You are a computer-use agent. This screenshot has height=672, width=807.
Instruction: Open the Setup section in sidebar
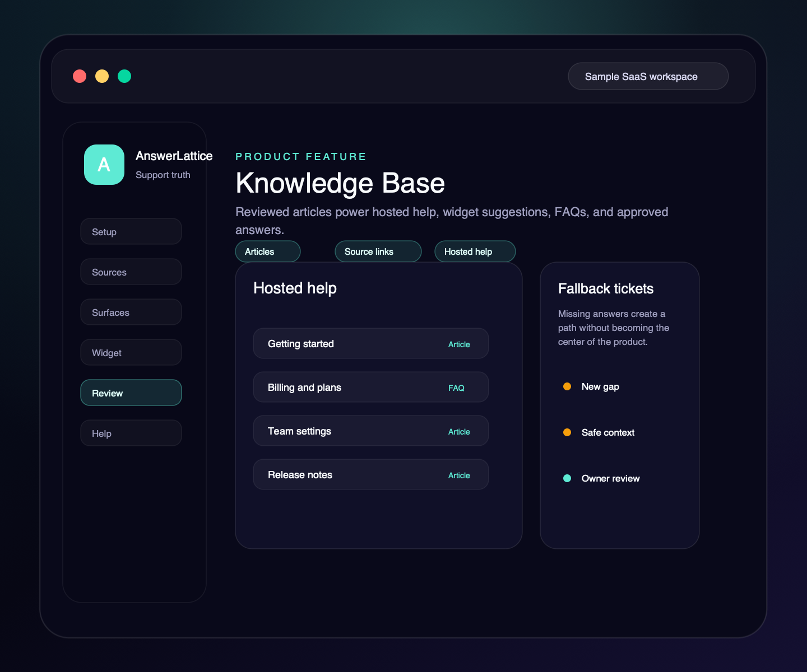(131, 231)
